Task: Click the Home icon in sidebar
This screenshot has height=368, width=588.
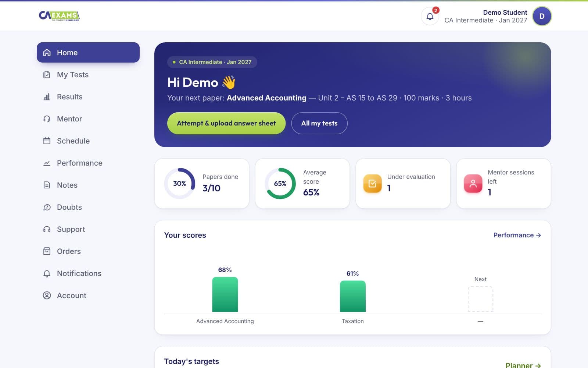Action: pos(47,53)
